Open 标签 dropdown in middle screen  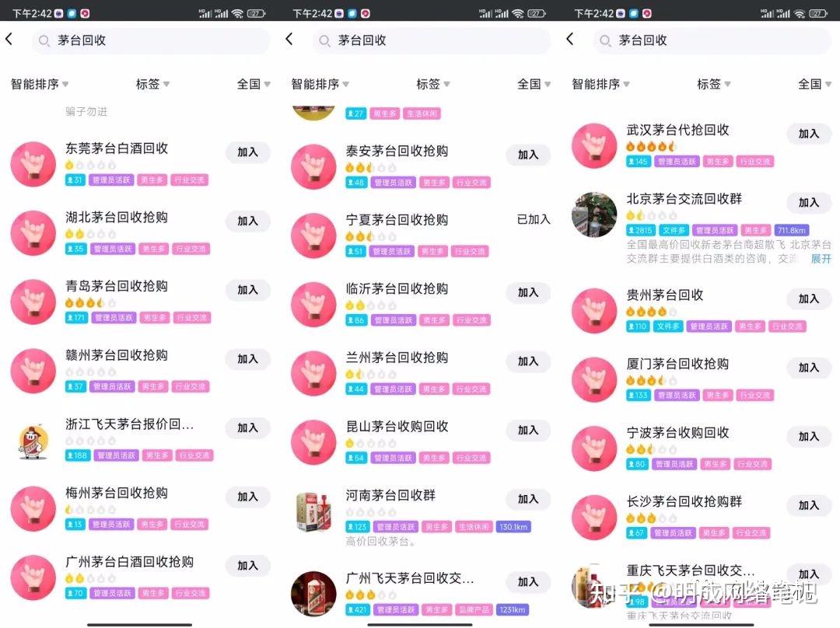click(x=433, y=84)
